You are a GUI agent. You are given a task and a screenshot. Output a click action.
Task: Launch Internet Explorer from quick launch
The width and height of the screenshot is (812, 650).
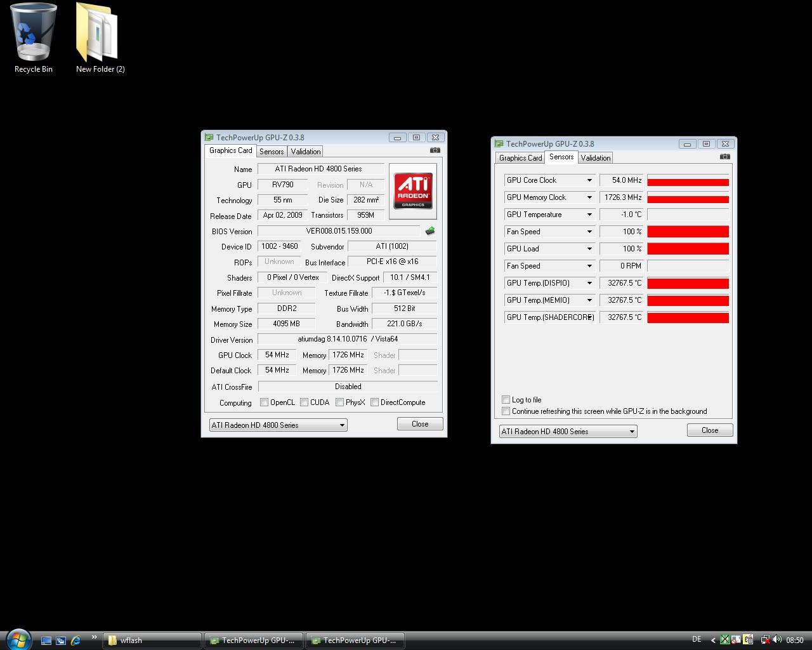75,640
